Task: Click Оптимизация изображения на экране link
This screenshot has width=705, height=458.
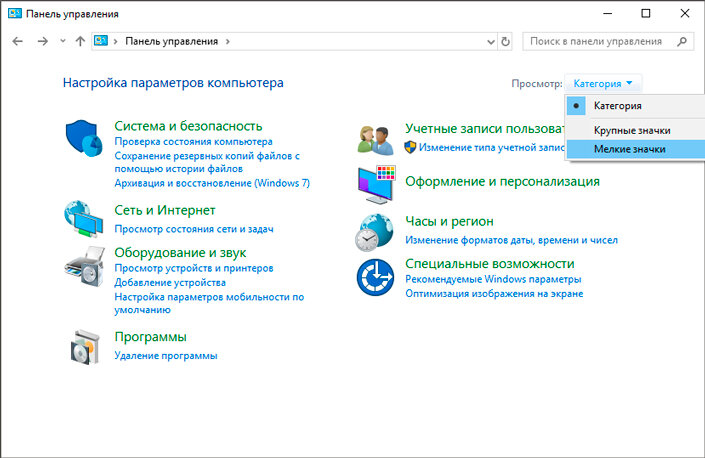Action: coord(494,293)
